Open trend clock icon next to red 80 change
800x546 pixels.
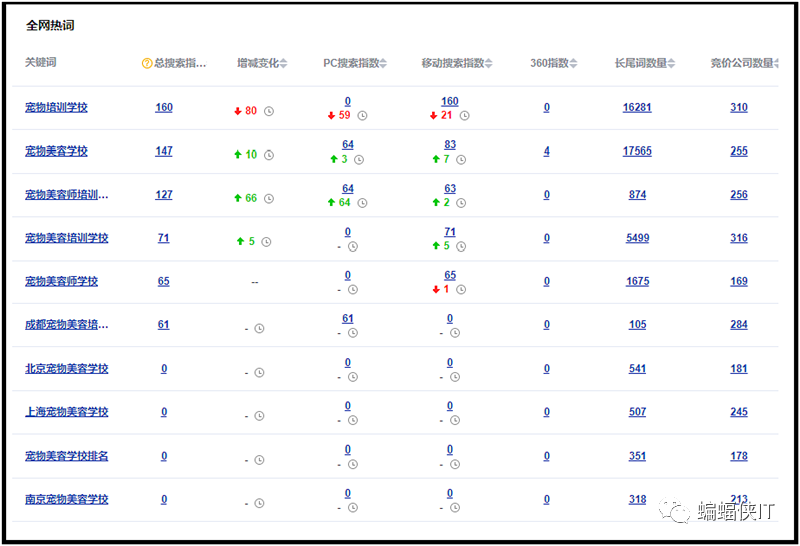click(269, 111)
